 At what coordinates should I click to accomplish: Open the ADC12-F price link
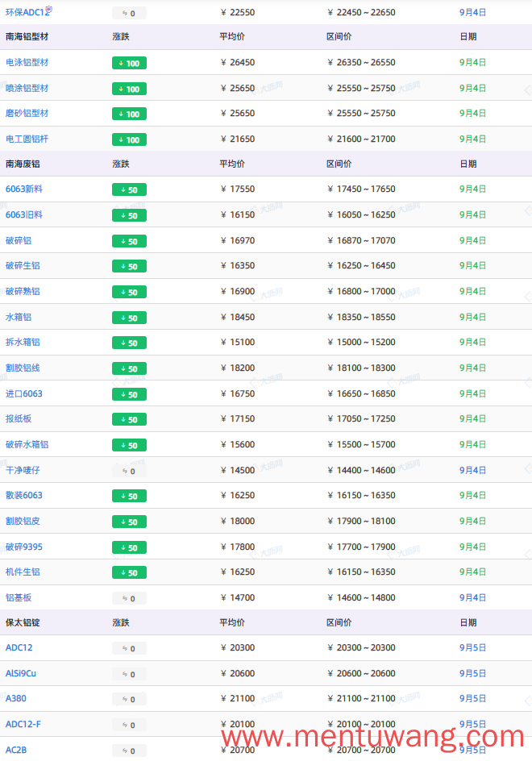[23, 725]
